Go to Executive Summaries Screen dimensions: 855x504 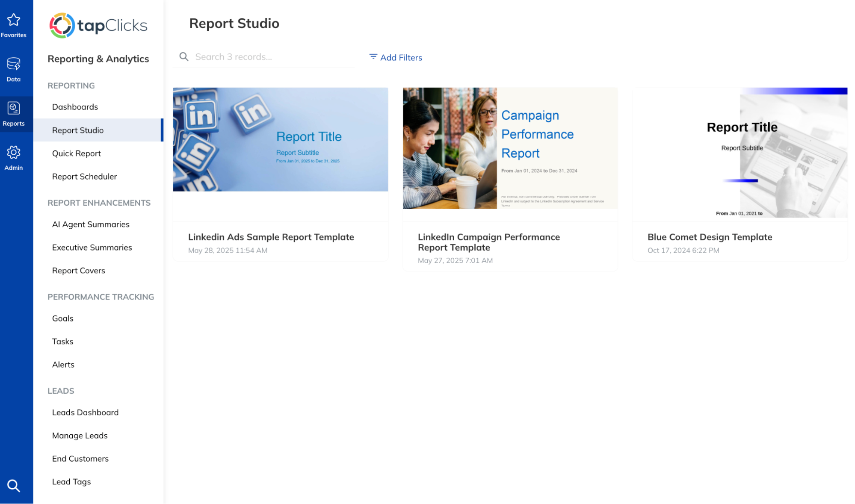point(92,247)
